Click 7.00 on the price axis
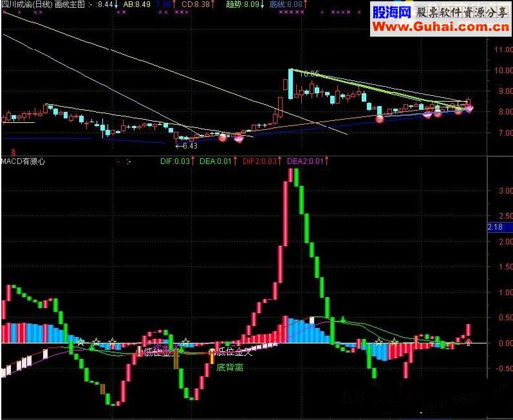This screenshot has height=420, width=513. (x=505, y=132)
